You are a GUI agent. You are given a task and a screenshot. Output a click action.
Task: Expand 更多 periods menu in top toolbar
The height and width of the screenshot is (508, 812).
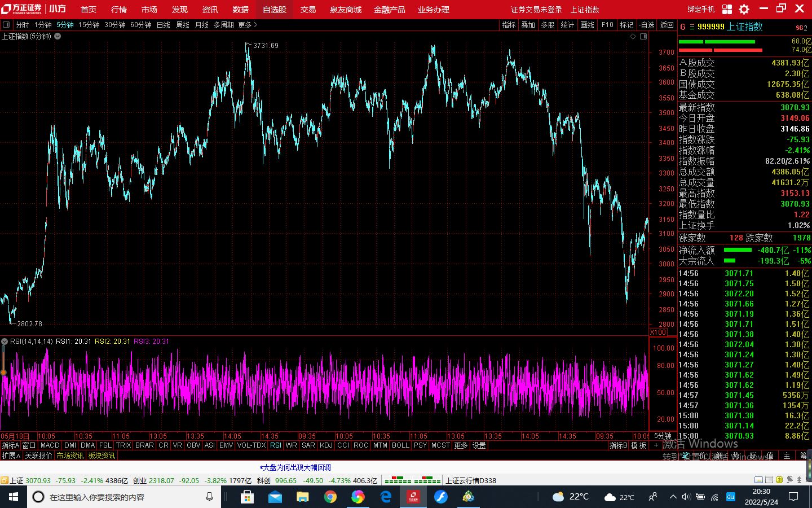coord(248,25)
